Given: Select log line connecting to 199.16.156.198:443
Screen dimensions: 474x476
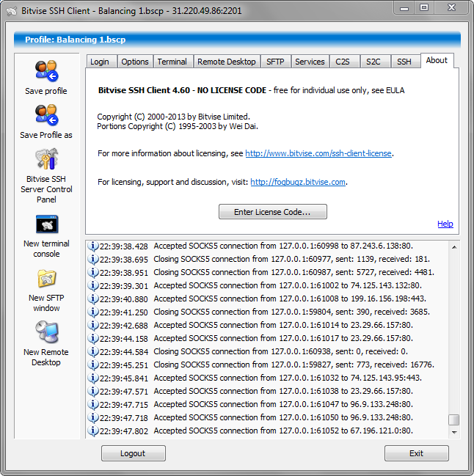Looking at the screenshot, I should click(x=267, y=299).
